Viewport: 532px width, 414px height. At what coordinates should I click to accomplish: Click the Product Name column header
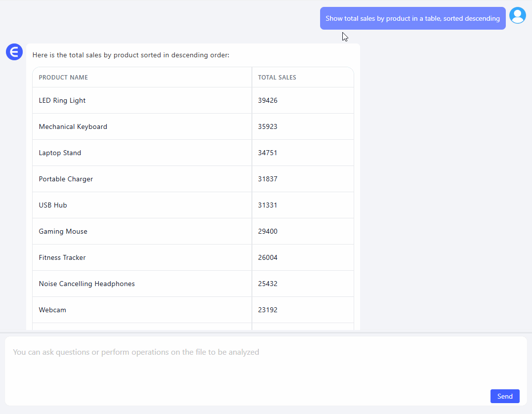click(x=63, y=78)
